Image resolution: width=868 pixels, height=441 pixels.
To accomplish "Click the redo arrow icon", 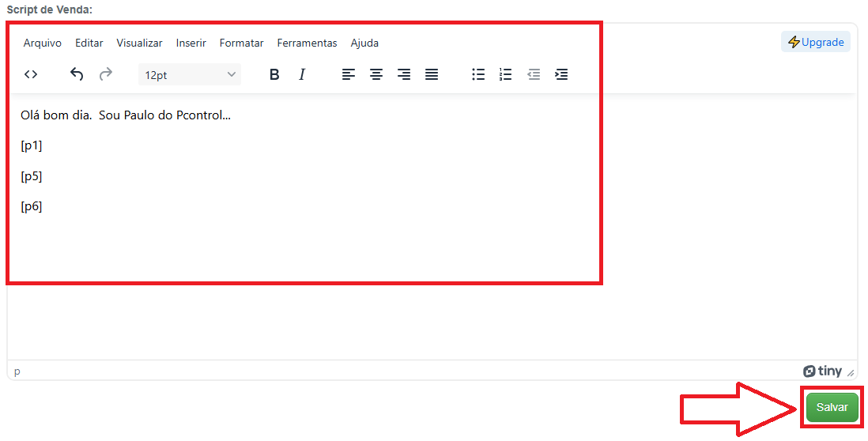I will click(105, 74).
